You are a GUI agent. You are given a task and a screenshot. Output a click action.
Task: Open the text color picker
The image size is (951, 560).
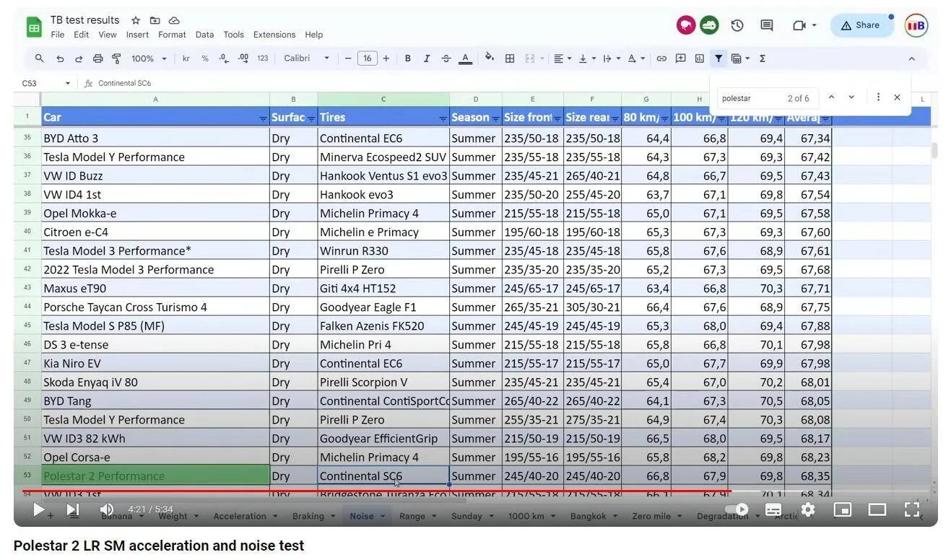click(466, 58)
